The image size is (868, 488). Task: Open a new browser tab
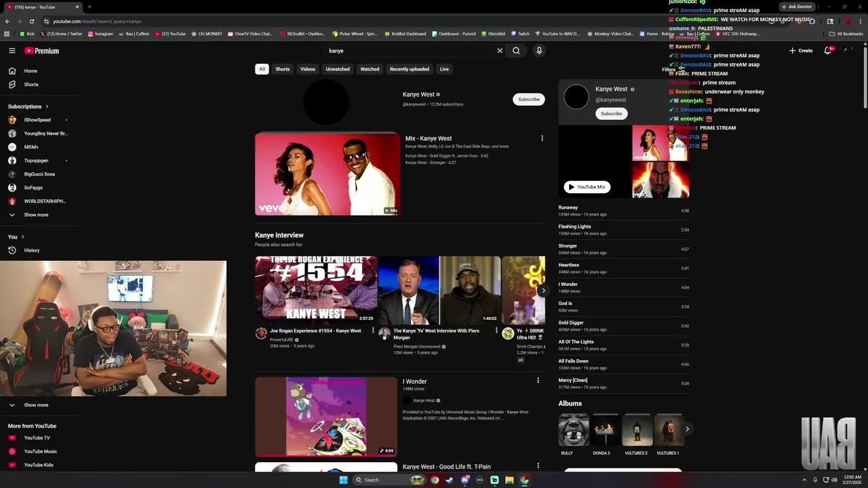click(x=89, y=7)
